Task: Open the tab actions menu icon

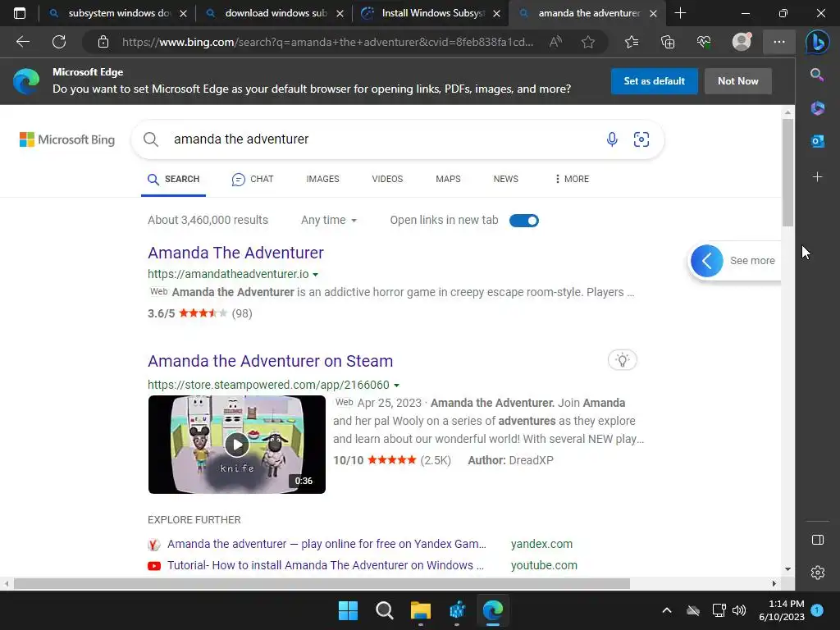Action: point(20,13)
